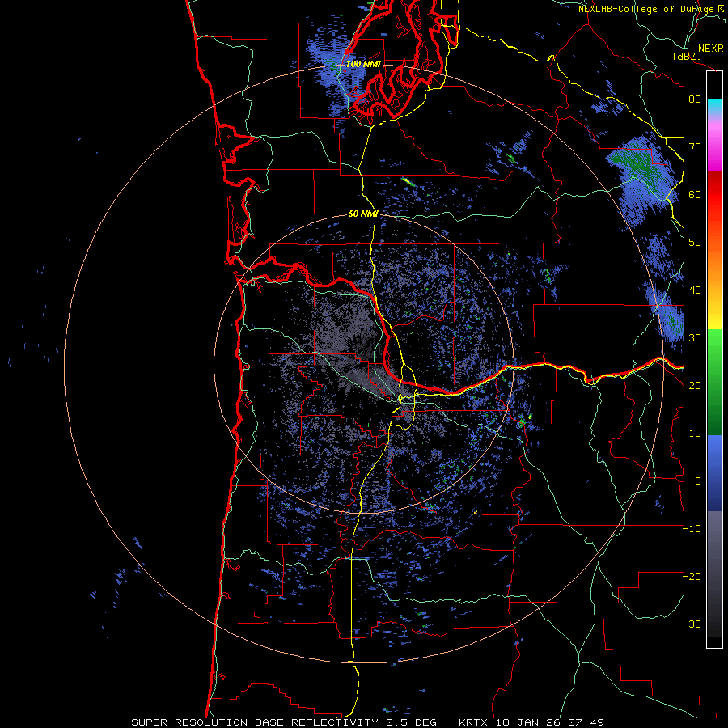Click the 30 value on dBZ scale
The height and width of the screenshot is (728, 728).
click(695, 338)
